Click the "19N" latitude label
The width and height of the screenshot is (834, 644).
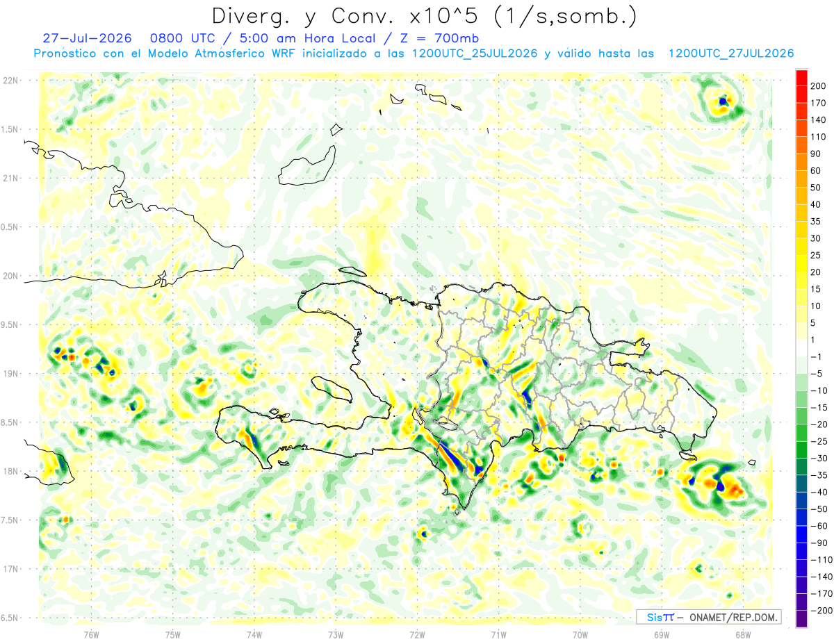[x=10, y=374]
